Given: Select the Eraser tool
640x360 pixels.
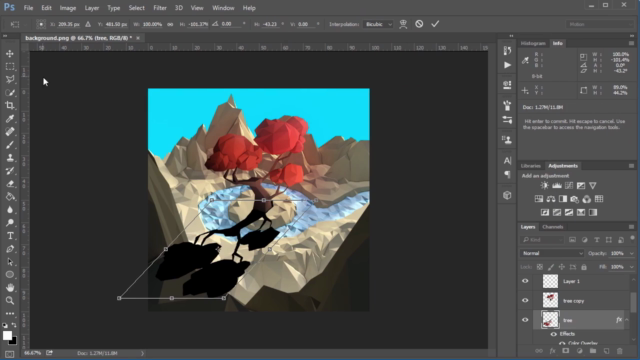Looking at the screenshot, I should (x=10, y=184).
